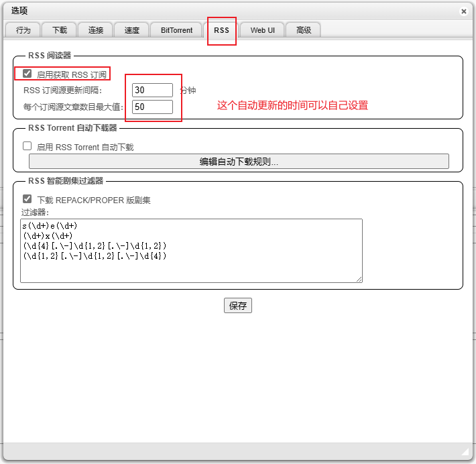Open the BitTorrent options tab

pyautogui.click(x=176, y=30)
